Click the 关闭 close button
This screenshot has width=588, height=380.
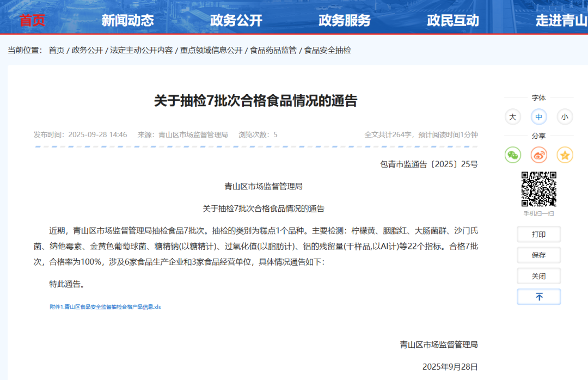(538, 276)
